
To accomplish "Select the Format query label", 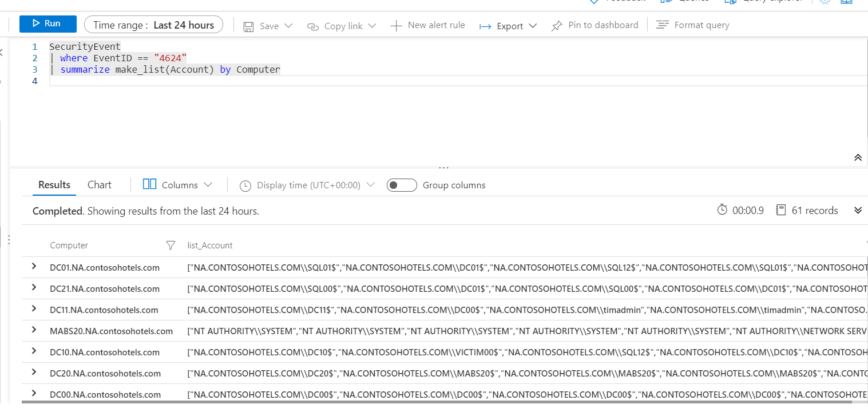I will point(701,25).
